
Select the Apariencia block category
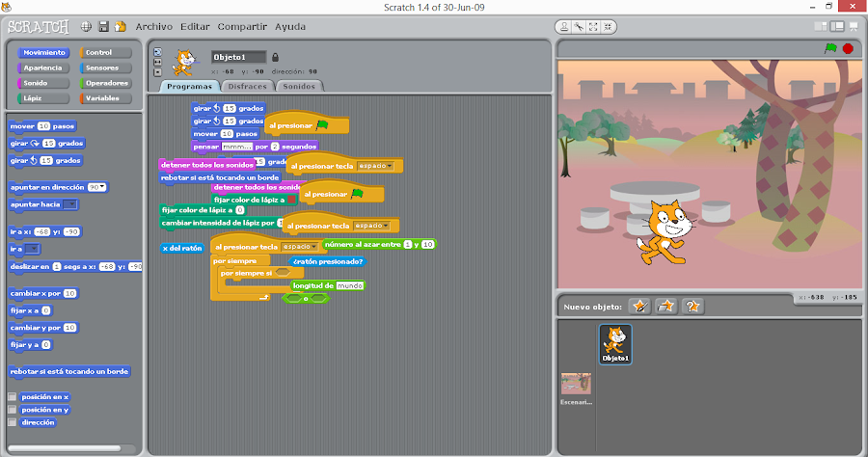pos(43,67)
